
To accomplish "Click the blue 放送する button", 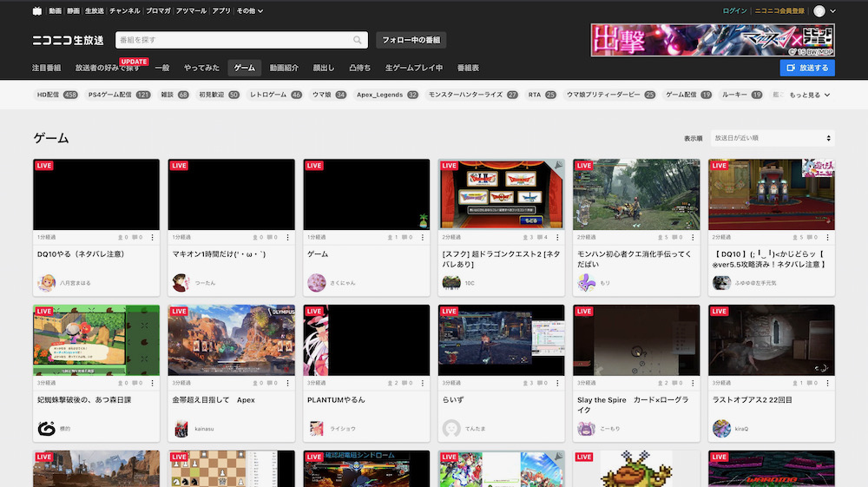I will [x=806, y=68].
